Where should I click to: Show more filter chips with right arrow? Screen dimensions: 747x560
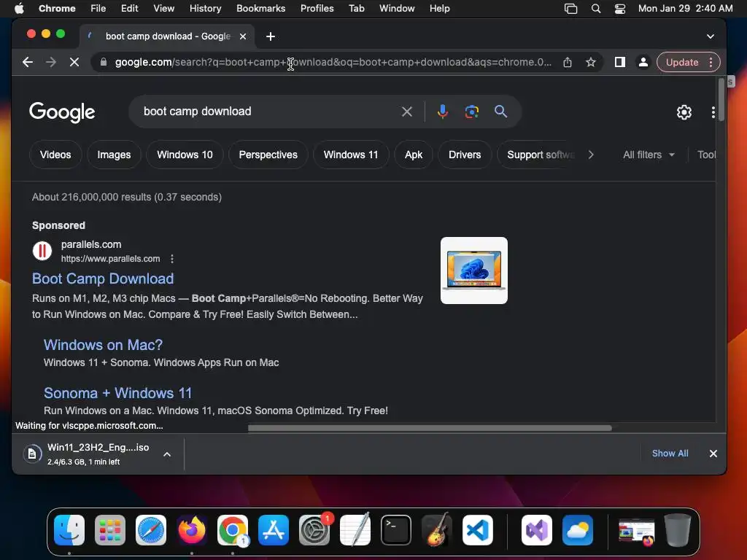pos(591,155)
